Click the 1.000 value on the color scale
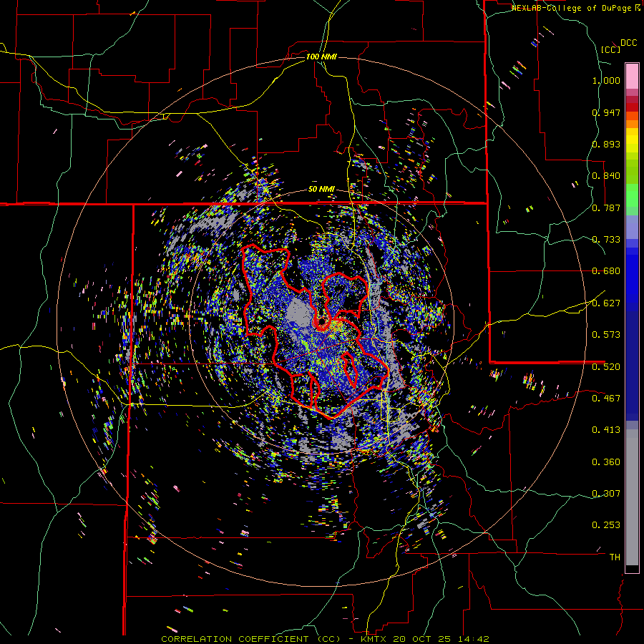644x644 pixels. (x=606, y=80)
